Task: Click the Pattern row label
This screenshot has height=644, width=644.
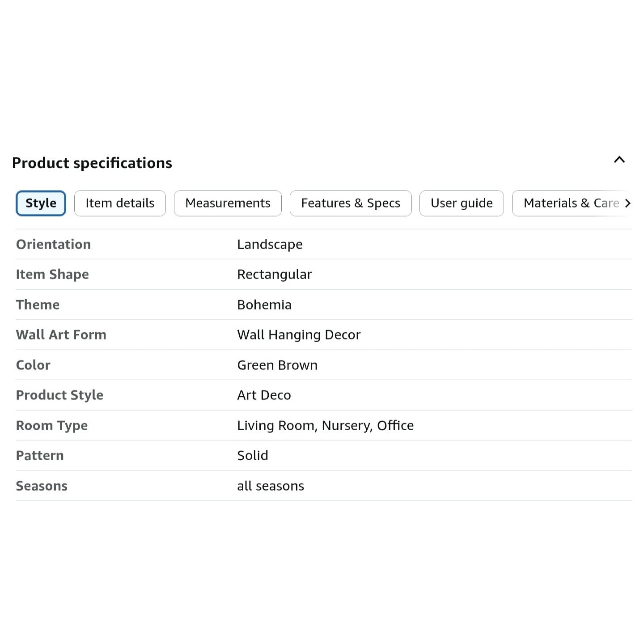Action: [40, 456]
